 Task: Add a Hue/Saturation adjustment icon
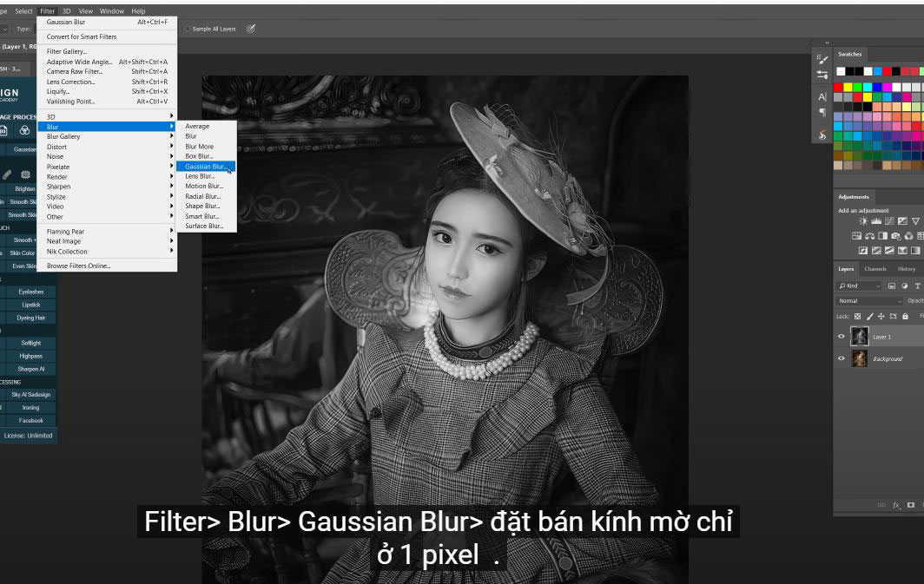[857, 236]
